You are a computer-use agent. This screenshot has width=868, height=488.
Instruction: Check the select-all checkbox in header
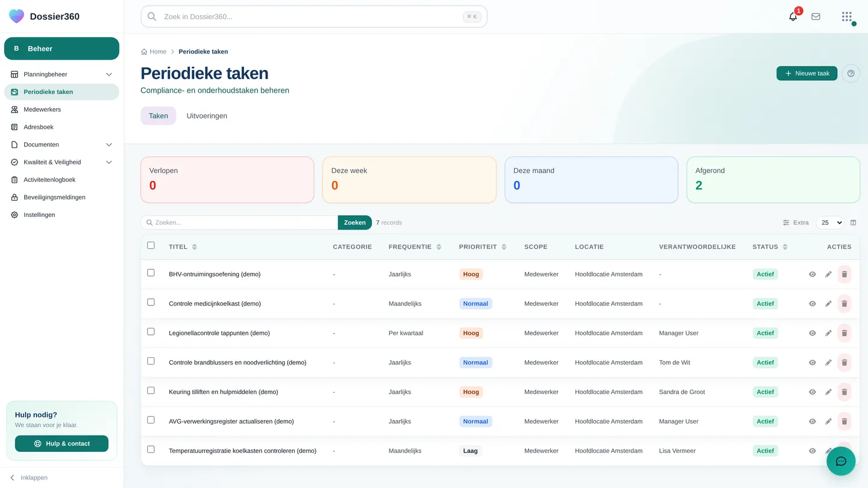click(151, 245)
